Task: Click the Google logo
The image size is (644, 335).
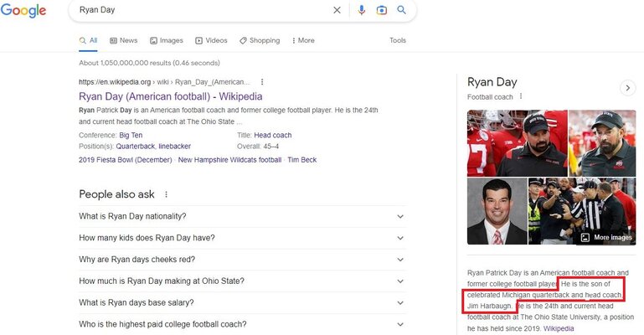Action: 23,10
